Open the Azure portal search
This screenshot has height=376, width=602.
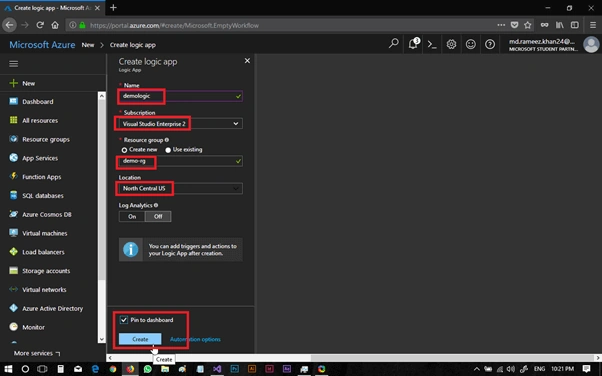click(394, 44)
